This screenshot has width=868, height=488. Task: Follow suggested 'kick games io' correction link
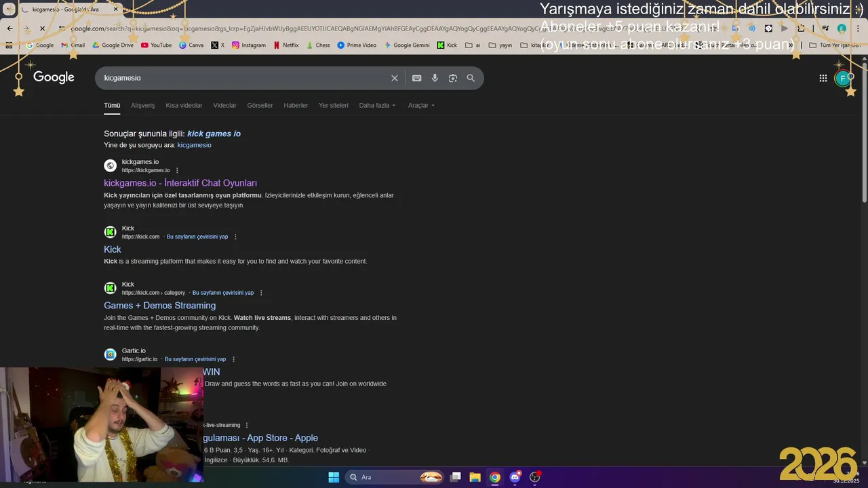pyautogui.click(x=214, y=134)
